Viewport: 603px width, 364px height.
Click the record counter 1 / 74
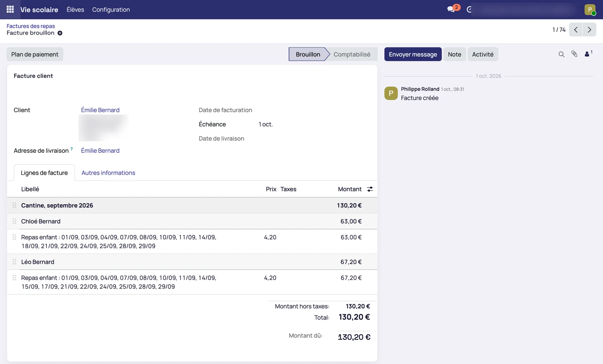559,30
